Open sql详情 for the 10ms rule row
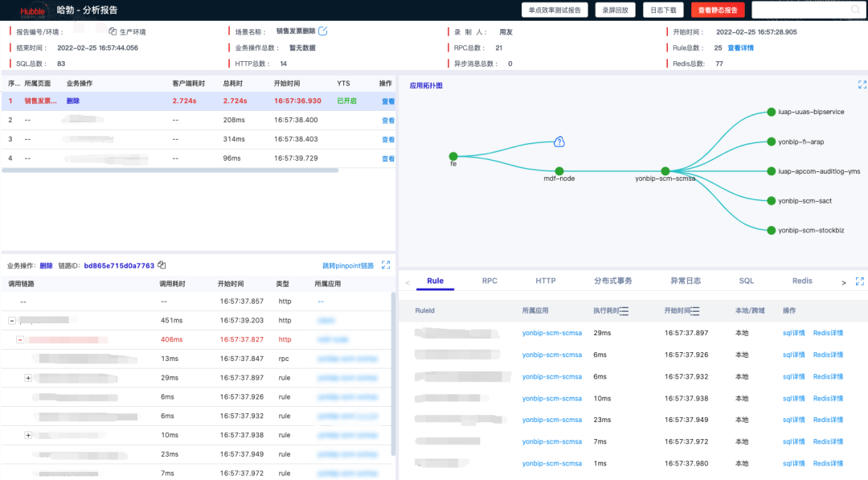 point(794,398)
